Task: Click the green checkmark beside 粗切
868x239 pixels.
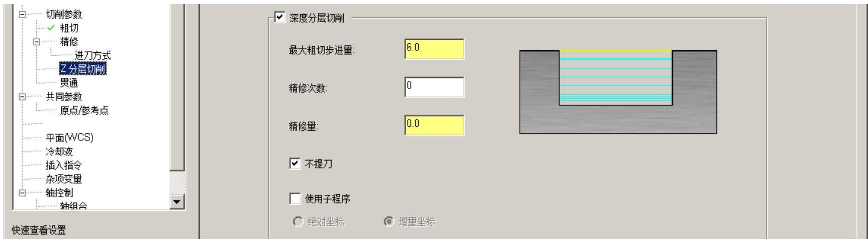Action: (51, 28)
